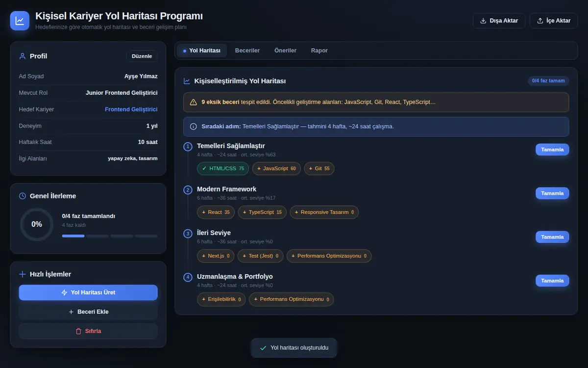The width and height of the screenshot is (588, 368).
Task: Select the React 35 skill chip
Action: [216, 212]
